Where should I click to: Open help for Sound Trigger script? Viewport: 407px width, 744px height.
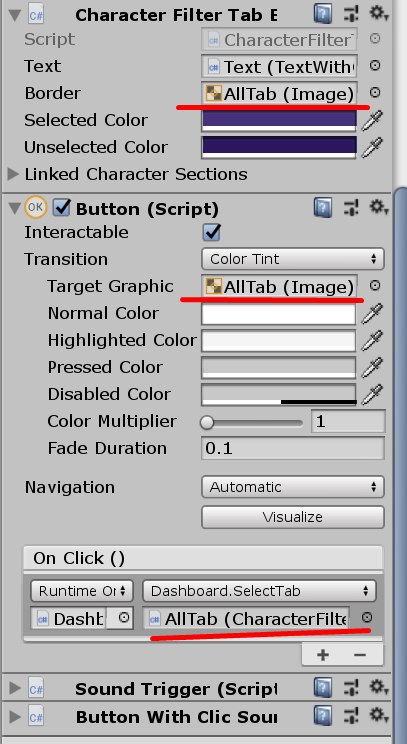point(323,688)
